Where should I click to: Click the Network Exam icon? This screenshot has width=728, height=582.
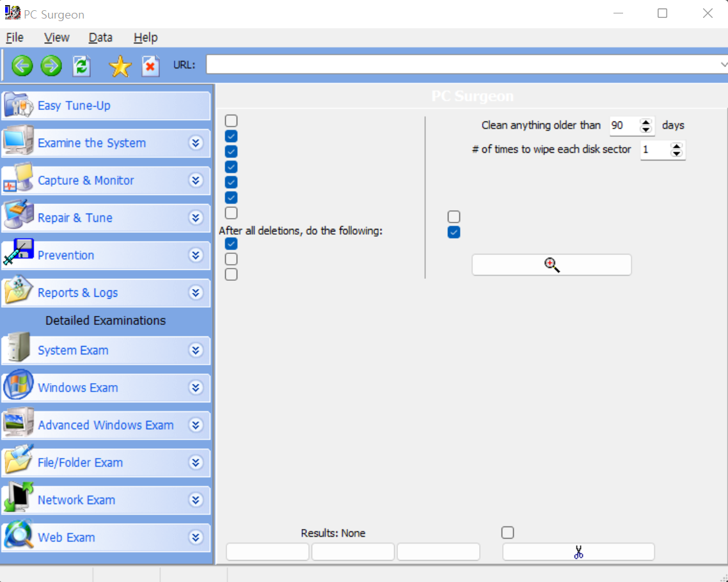coord(18,497)
